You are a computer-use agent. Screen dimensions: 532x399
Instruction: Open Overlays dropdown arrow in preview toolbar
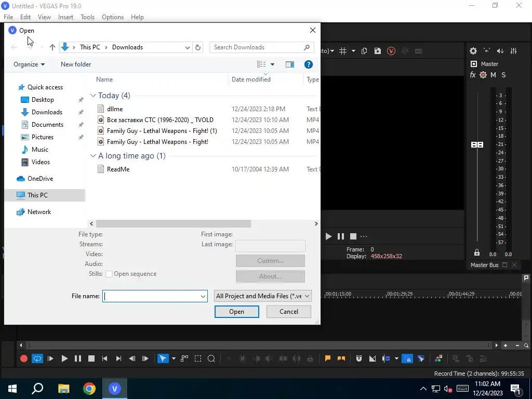point(353,51)
